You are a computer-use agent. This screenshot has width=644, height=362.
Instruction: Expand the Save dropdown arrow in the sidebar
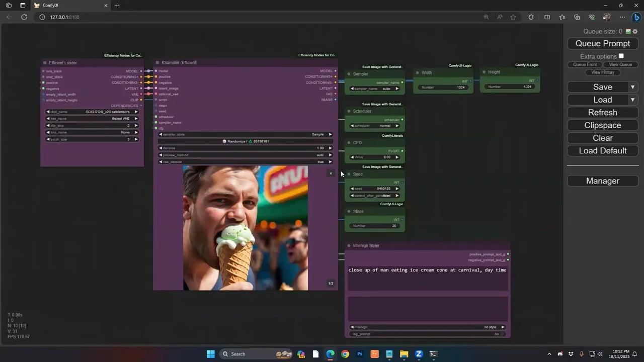pyautogui.click(x=632, y=87)
